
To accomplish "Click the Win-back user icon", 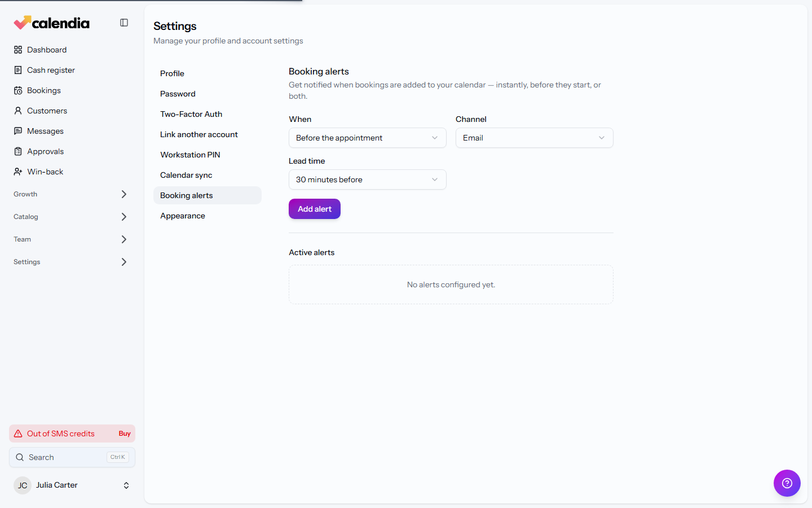I will (x=18, y=172).
